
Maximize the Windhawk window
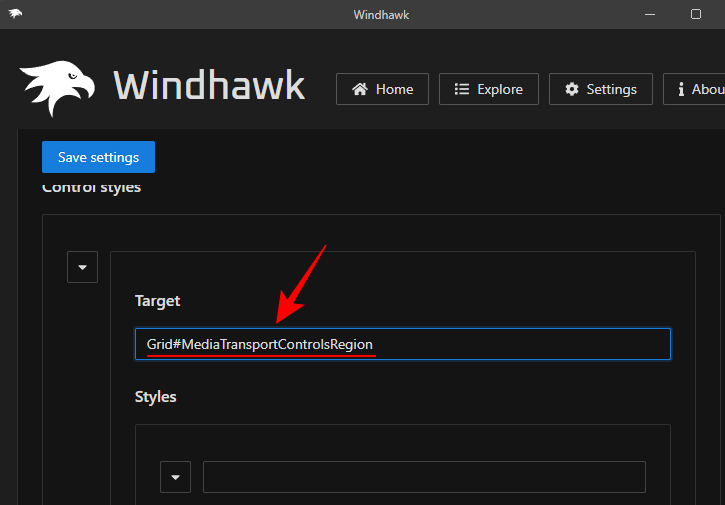coord(696,14)
